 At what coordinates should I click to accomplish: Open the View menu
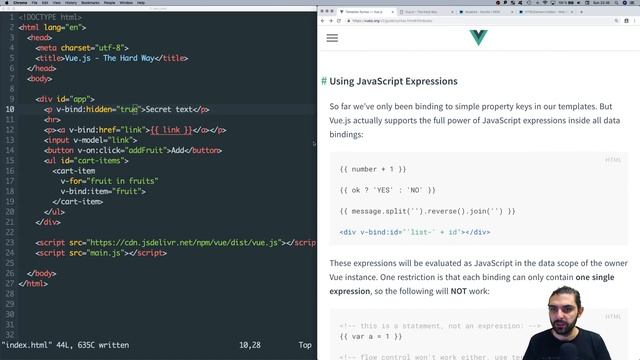[57, 2]
